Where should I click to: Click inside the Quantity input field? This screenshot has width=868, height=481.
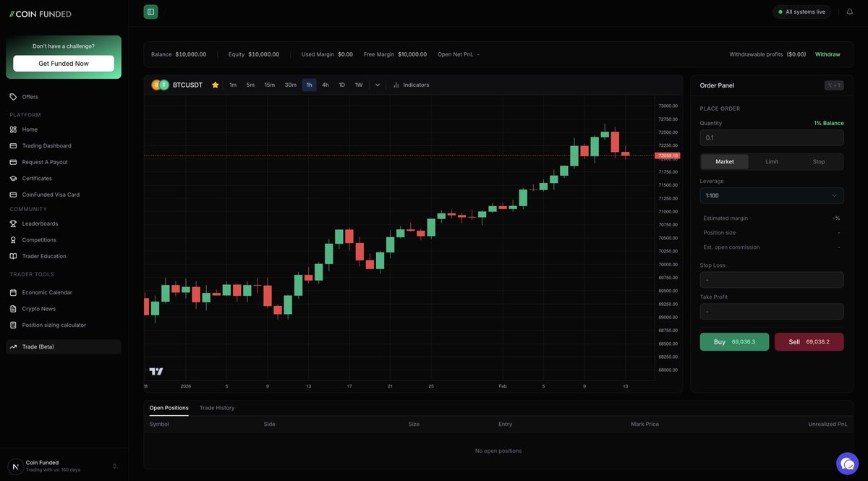(772, 137)
